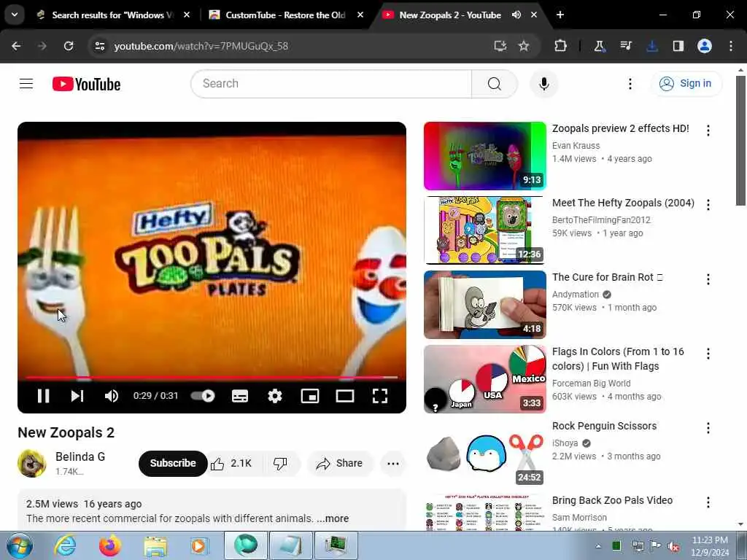The image size is (747, 560).
Task: Bookmark this page with star
Action: [x=524, y=46]
